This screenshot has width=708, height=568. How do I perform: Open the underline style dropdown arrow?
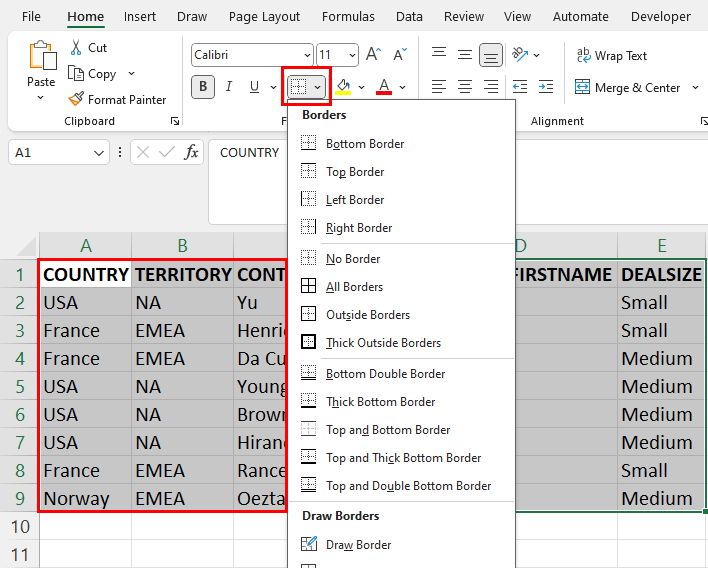coord(273,87)
